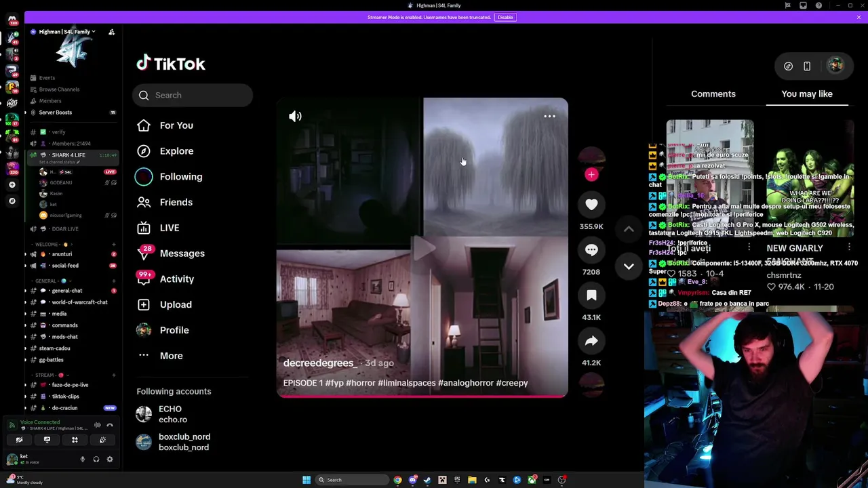Open the More menu in TikTok sidebar

[x=171, y=356]
